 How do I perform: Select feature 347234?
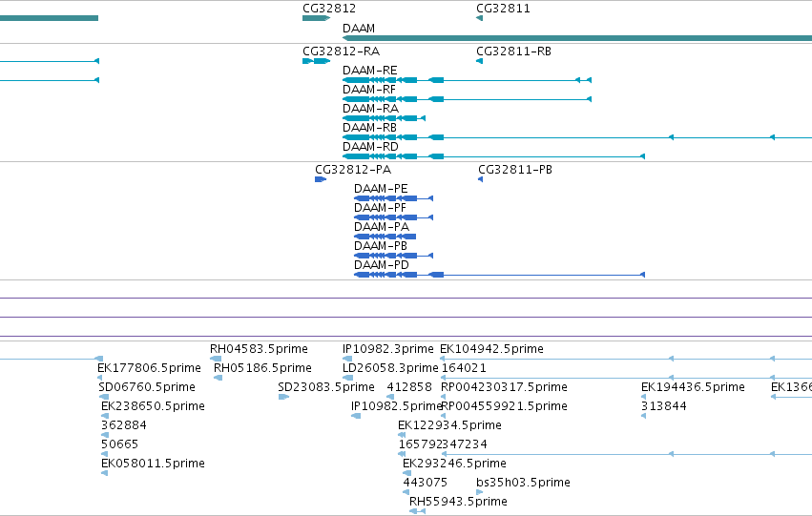click(465, 445)
